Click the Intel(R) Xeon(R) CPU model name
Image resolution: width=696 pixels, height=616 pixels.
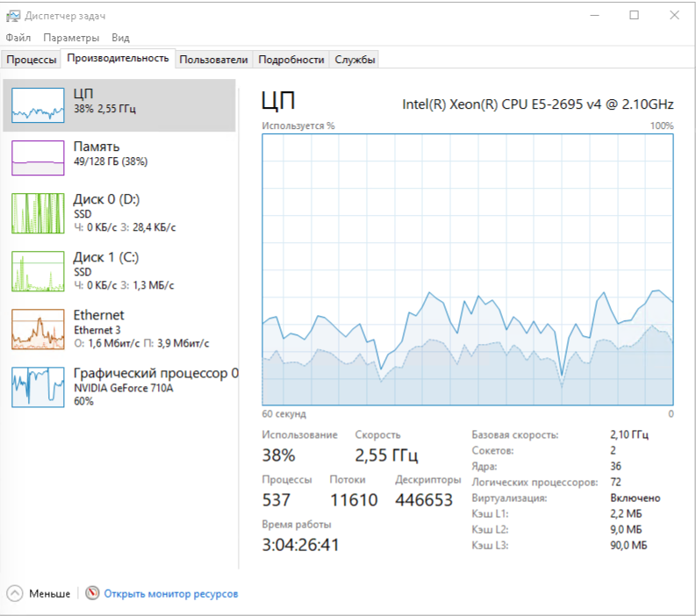(x=538, y=104)
